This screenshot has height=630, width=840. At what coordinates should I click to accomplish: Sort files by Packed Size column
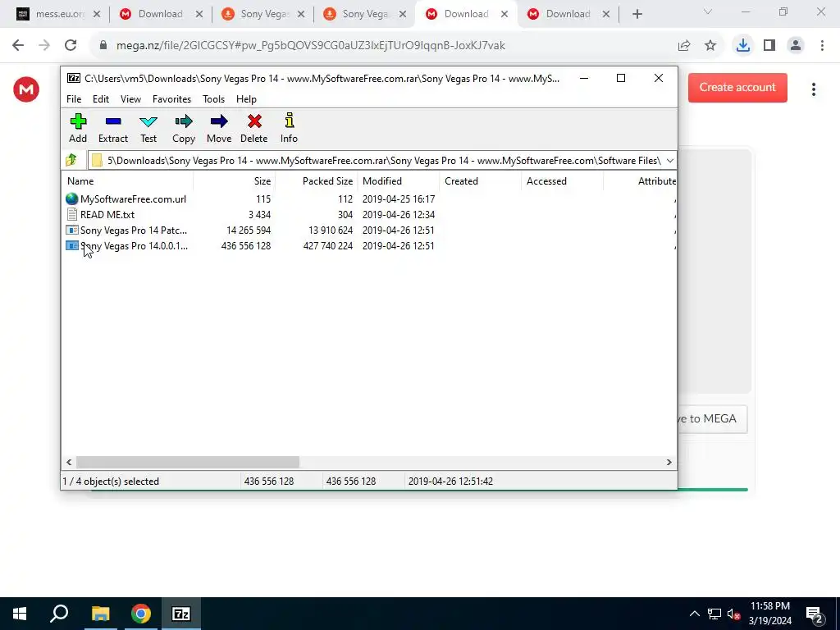(x=316, y=181)
